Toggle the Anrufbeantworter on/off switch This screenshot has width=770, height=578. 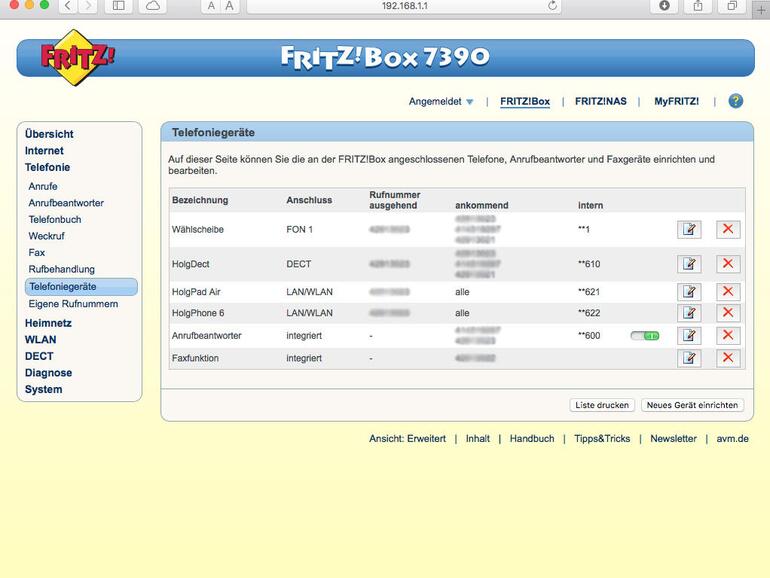pyautogui.click(x=645, y=336)
